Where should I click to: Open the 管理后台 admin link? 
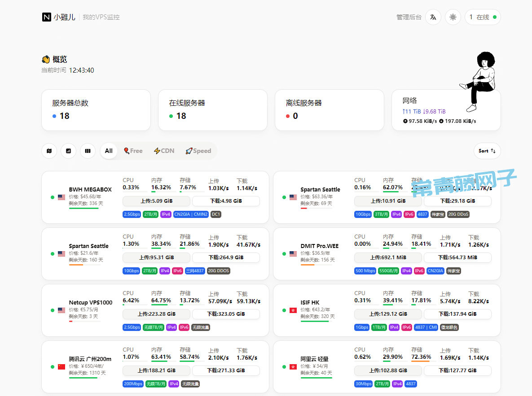click(409, 17)
